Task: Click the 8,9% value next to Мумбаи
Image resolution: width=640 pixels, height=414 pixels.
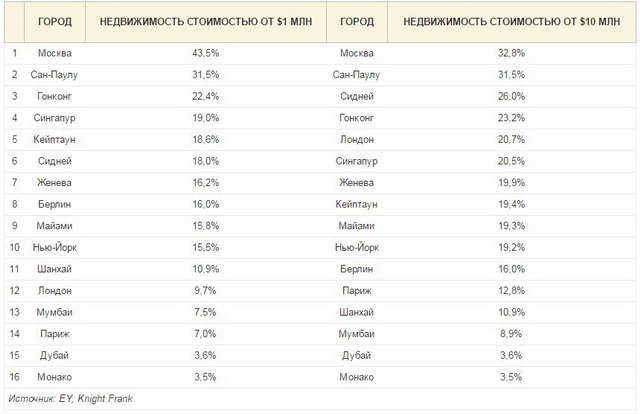Action: [x=511, y=334]
